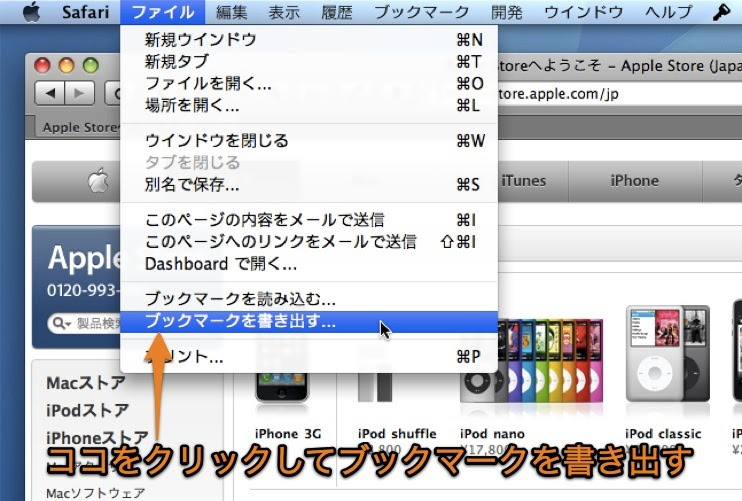Open iPhone tab in site navigation

tap(635, 181)
